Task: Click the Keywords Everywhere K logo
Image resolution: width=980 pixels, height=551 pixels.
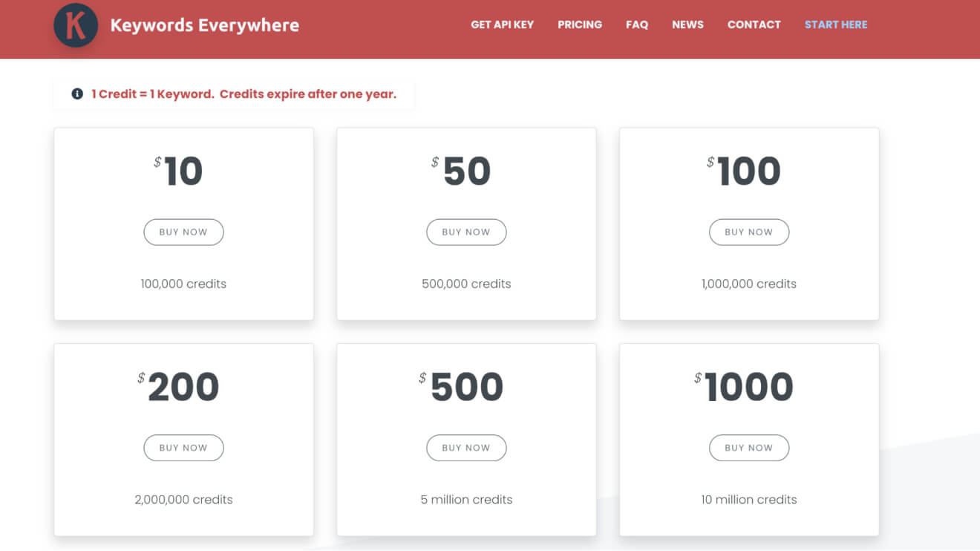Action: pos(76,25)
